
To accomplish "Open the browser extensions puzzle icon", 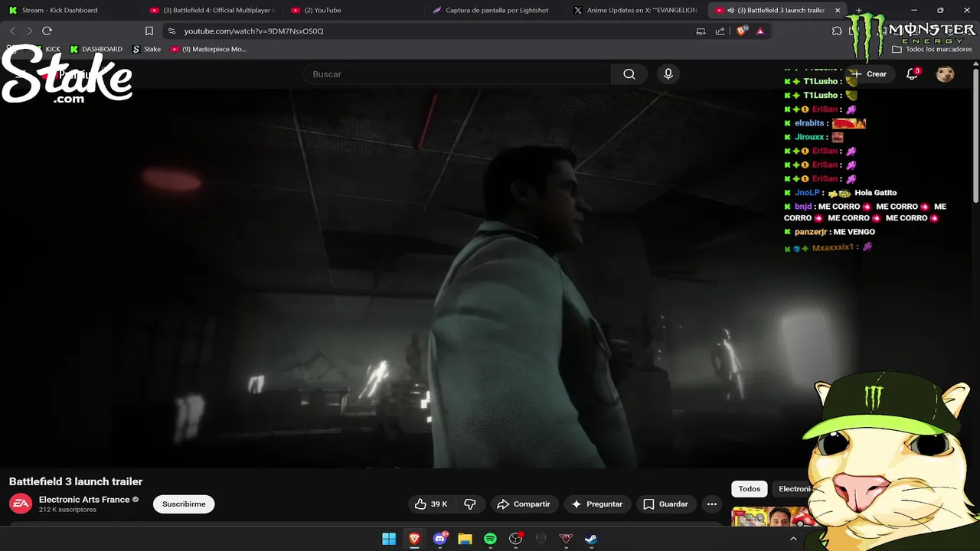I will click(x=837, y=31).
